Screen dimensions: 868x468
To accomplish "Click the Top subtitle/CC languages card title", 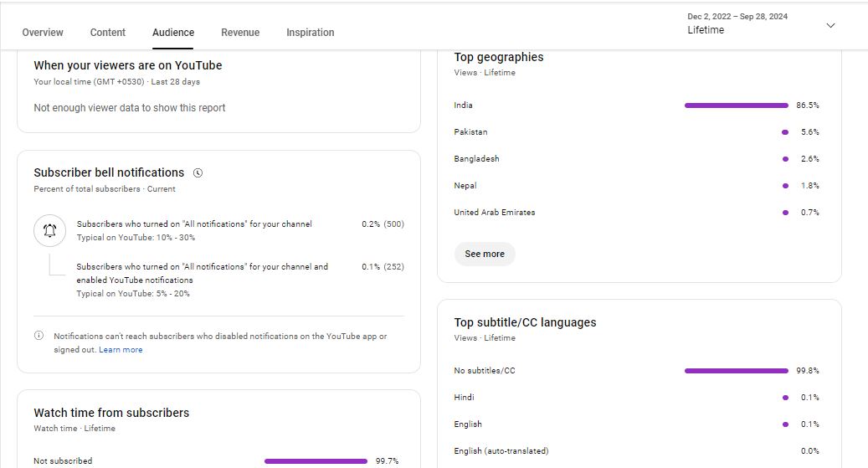I will tap(525, 322).
